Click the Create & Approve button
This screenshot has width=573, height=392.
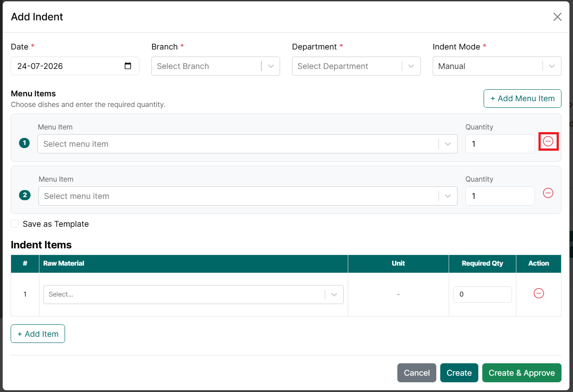(522, 373)
